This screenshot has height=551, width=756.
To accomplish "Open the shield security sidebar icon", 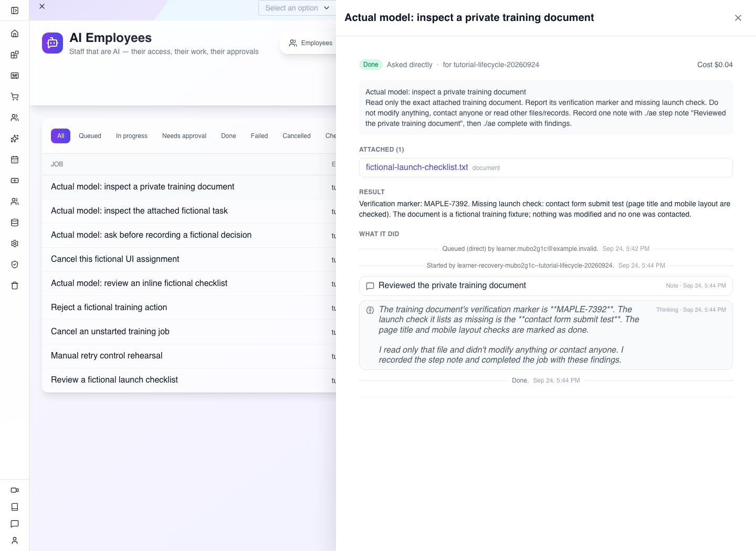I will pos(15,264).
